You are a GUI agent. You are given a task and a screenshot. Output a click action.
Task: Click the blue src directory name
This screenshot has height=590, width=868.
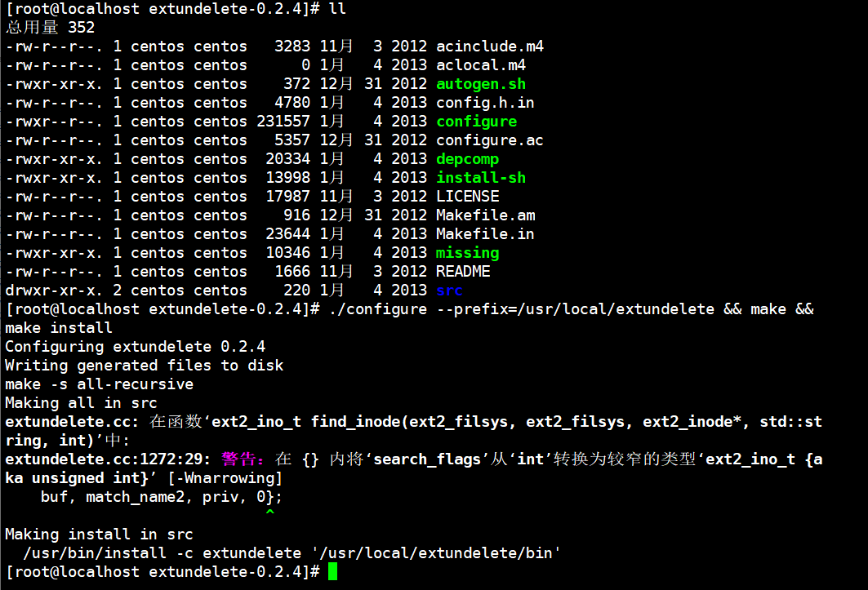click(x=449, y=291)
